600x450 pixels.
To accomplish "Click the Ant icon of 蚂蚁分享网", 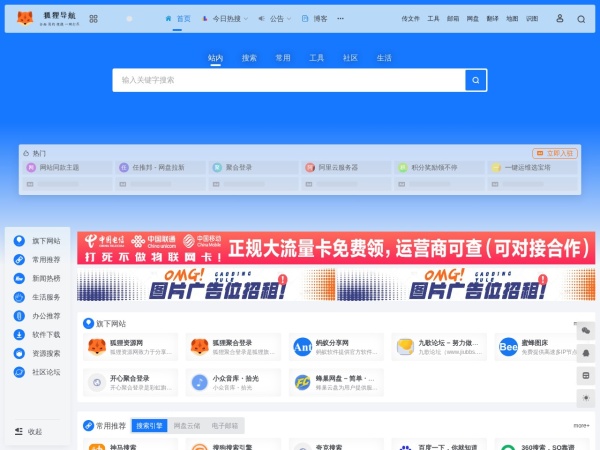I will (x=303, y=347).
